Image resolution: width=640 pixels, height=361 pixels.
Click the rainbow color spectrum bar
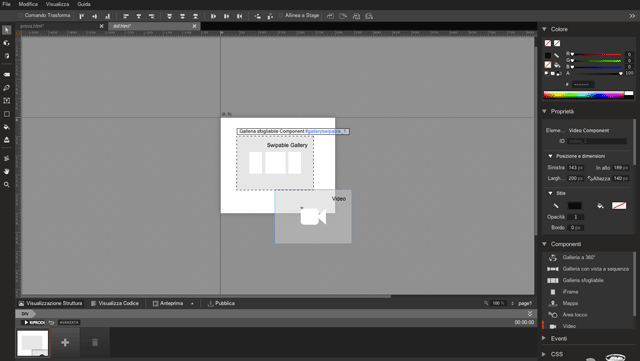pos(584,95)
